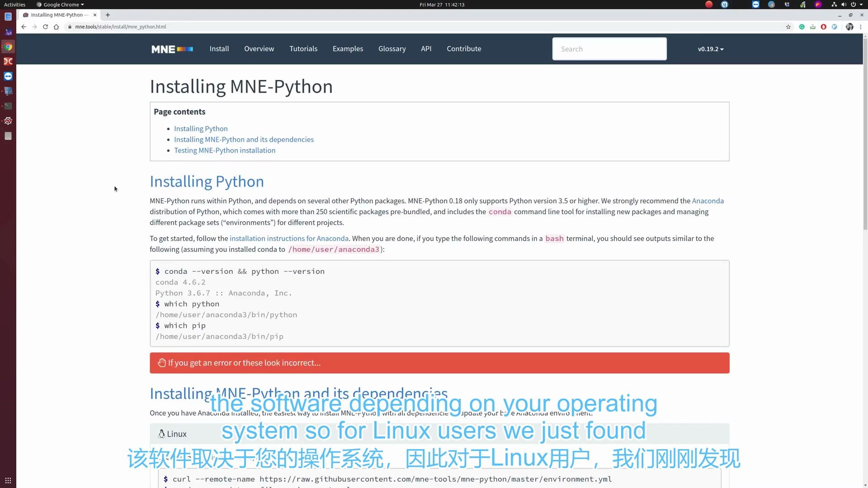
Task: Click the MNE logo in navbar
Action: pos(172,49)
